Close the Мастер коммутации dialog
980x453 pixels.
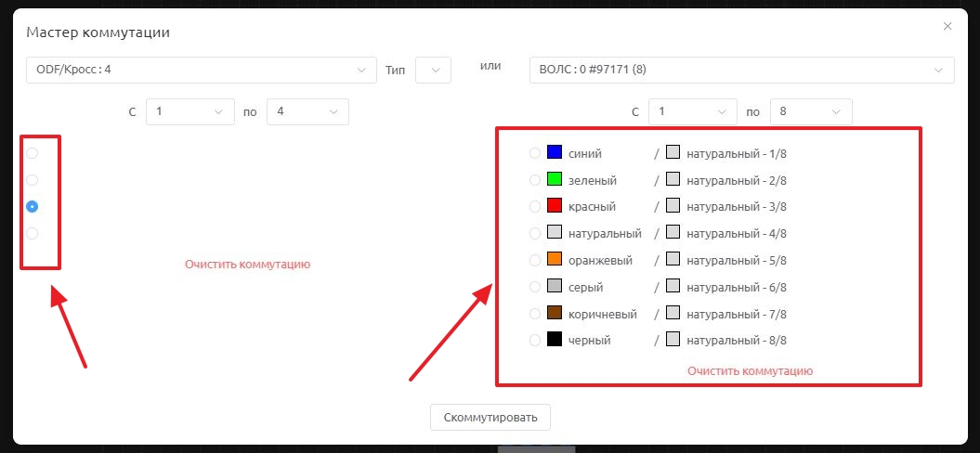tap(947, 26)
